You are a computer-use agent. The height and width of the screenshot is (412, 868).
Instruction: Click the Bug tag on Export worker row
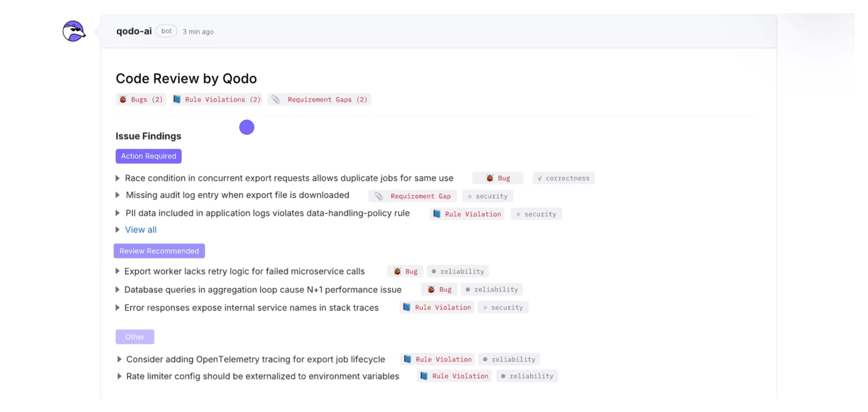405,271
